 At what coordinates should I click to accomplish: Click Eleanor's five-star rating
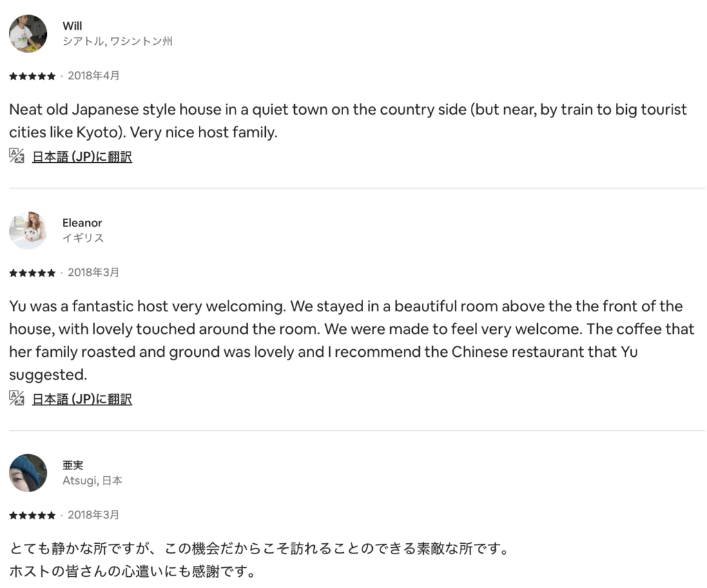point(32,273)
